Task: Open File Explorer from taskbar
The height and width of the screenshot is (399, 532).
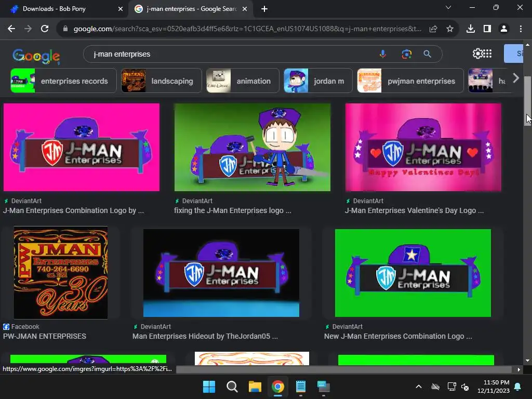Action: pos(255,387)
